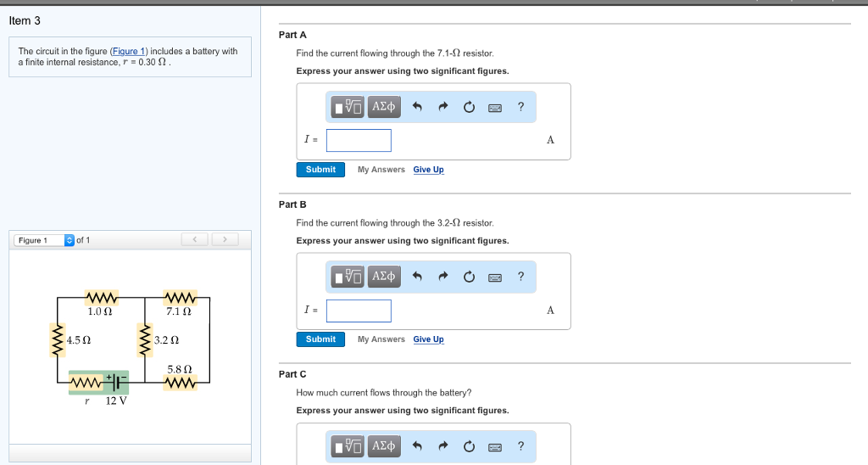Viewport: 868px width, 465px height.
Task: Help question mark in Part C toolbar
Action: 521,446
